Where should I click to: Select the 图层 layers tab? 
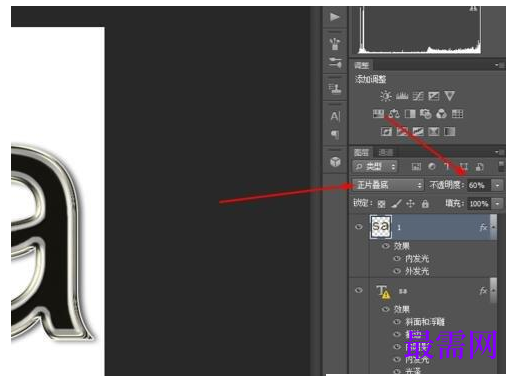(361, 153)
